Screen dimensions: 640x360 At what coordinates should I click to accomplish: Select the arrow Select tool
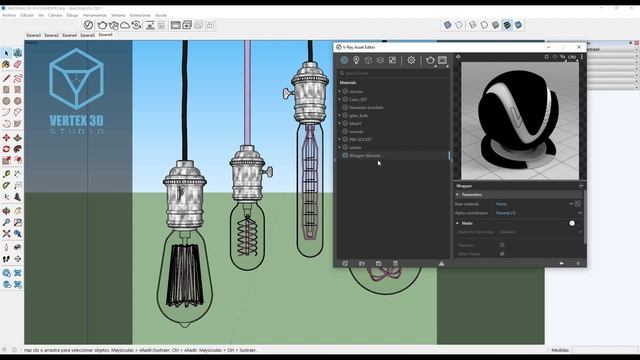6,53
